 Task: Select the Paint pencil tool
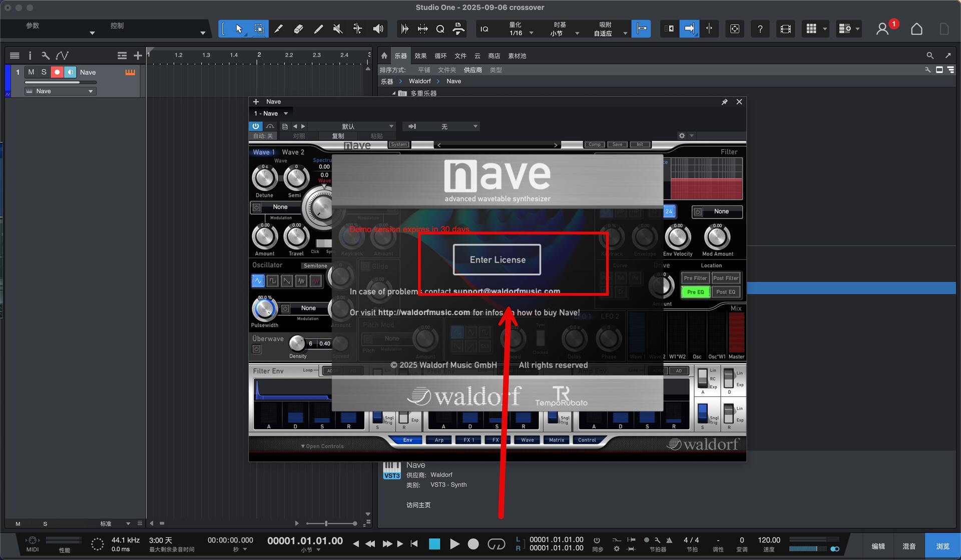(x=318, y=29)
